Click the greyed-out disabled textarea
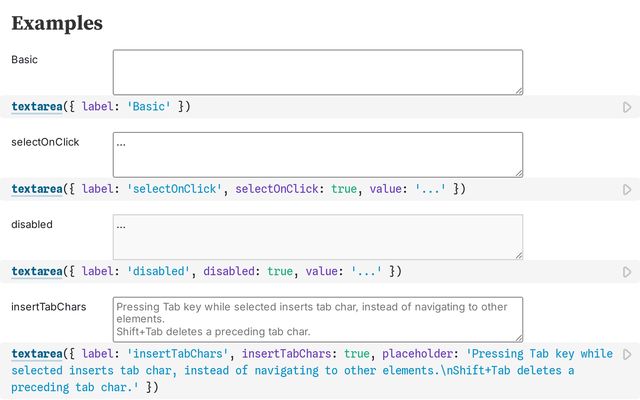Image resolution: width=640 pixels, height=400 pixels. [x=317, y=237]
